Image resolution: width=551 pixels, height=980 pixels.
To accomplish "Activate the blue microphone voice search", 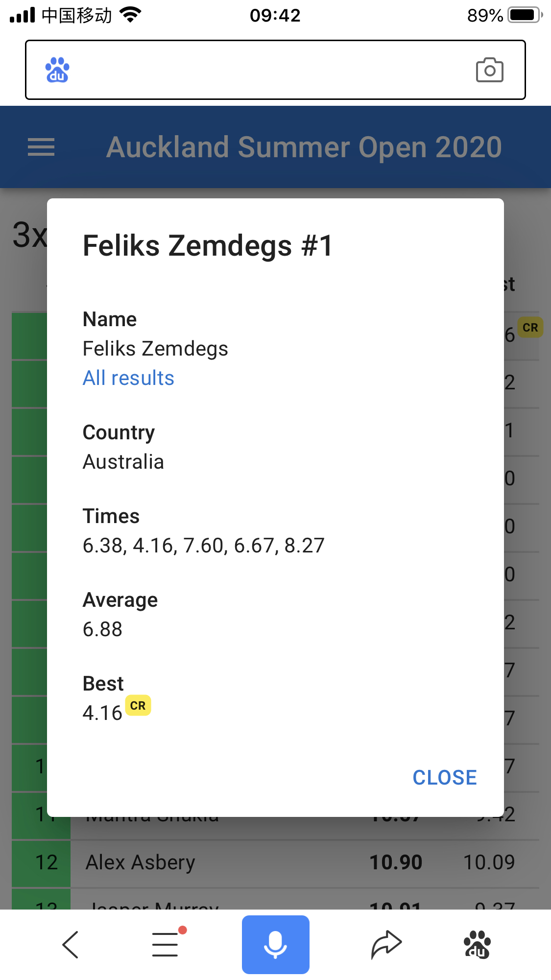I will [x=275, y=944].
